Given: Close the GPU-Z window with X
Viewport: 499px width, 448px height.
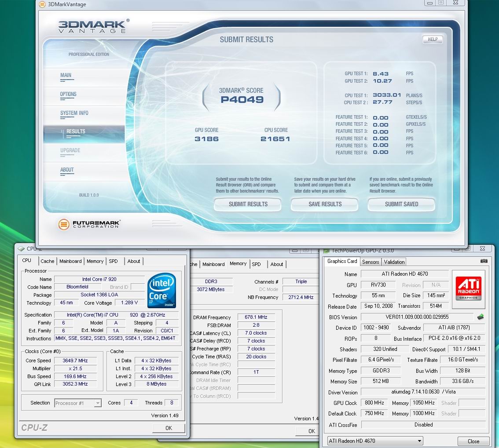Looking at the screenshot, I should [x=482, y=249].
